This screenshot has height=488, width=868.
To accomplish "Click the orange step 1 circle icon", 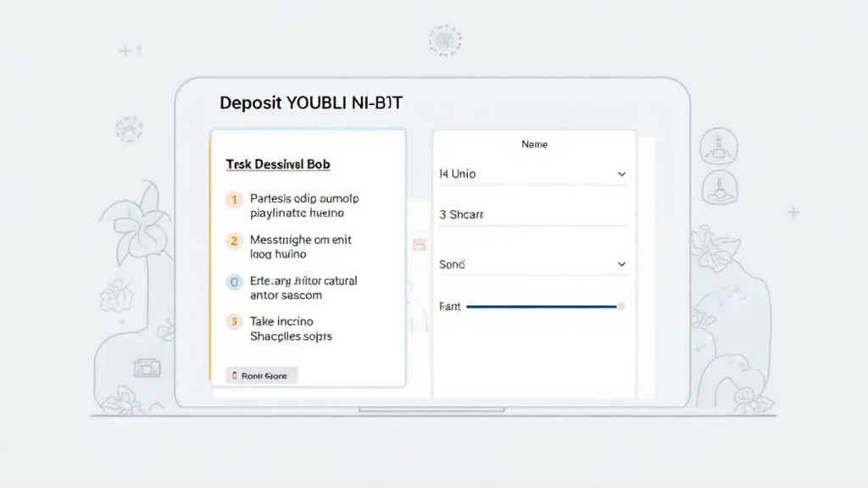I will coord(234,200).
